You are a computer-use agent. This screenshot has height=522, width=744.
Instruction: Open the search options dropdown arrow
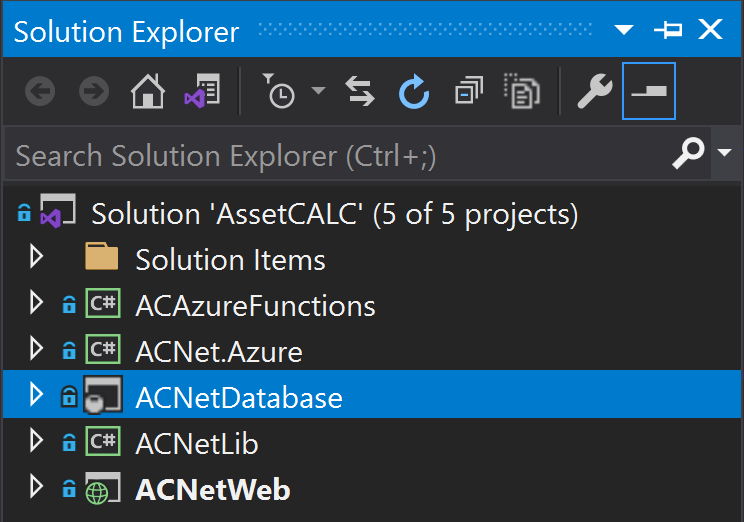pos(725,152)
